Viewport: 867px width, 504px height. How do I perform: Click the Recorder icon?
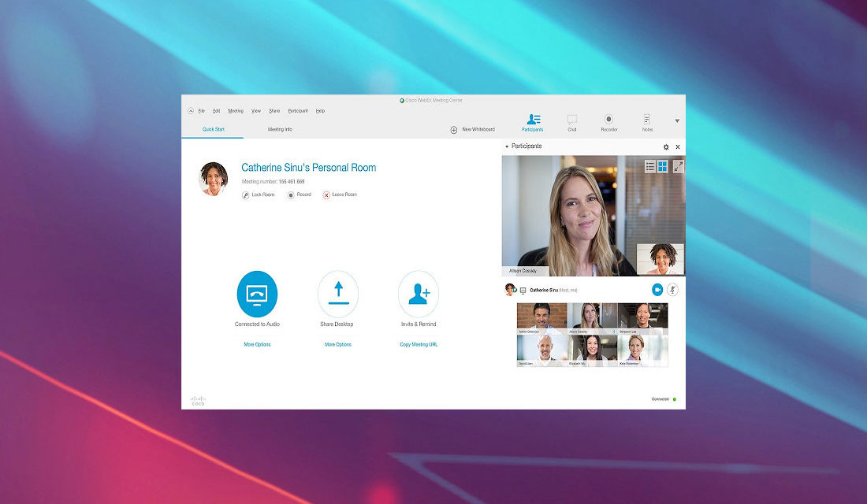click(608, 119)
